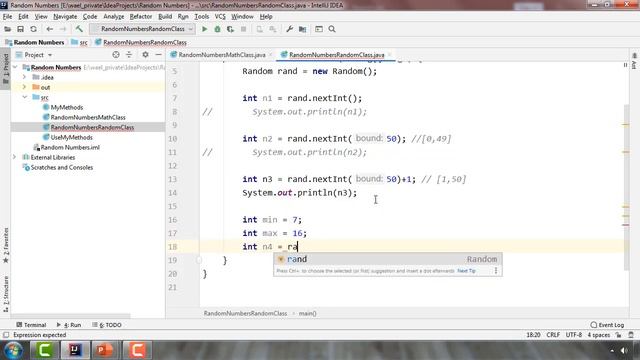Click line number 18 in gutter
Image resolution: width=640 pixels, height=360 pixels.
click(x=172, y=247)
